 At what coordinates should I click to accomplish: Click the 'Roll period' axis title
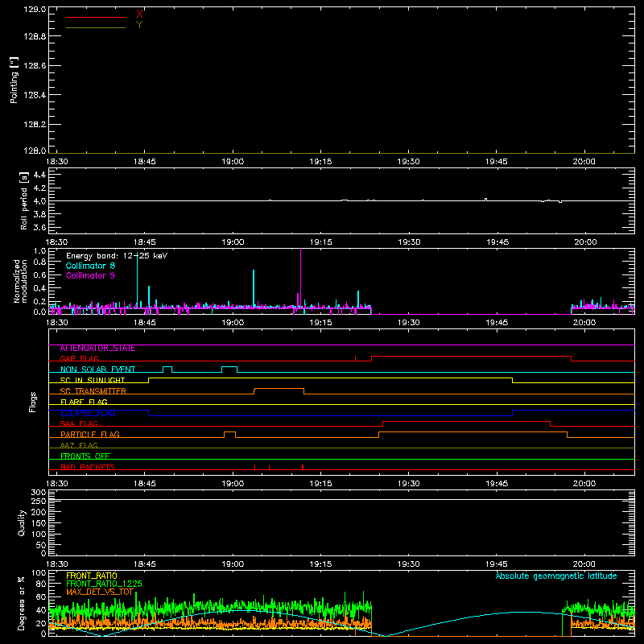24,200
